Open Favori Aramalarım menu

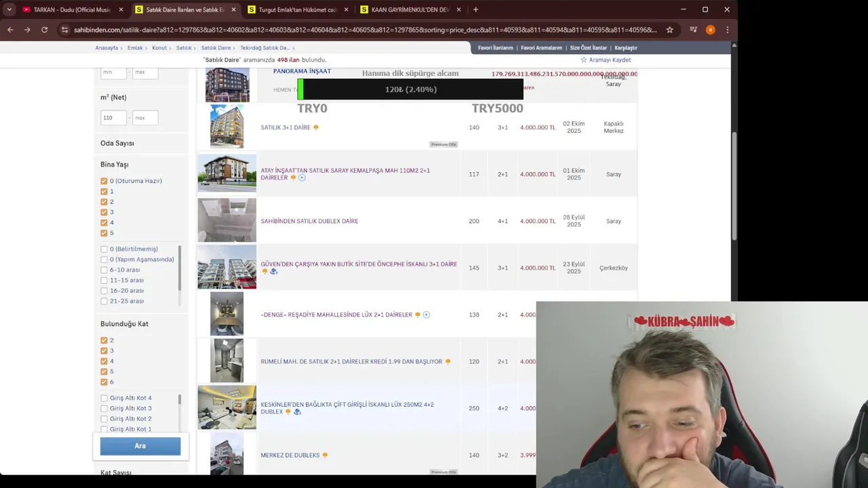tap(541, 48)
